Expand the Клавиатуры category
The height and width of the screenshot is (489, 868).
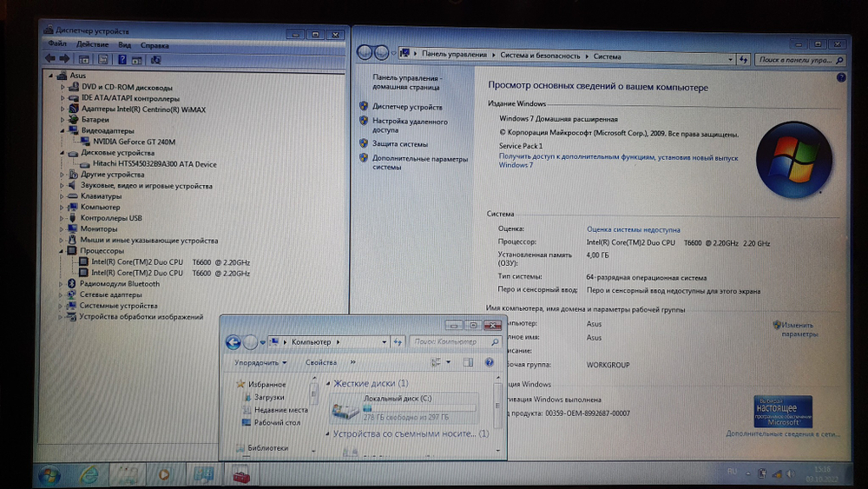point(62,196)
